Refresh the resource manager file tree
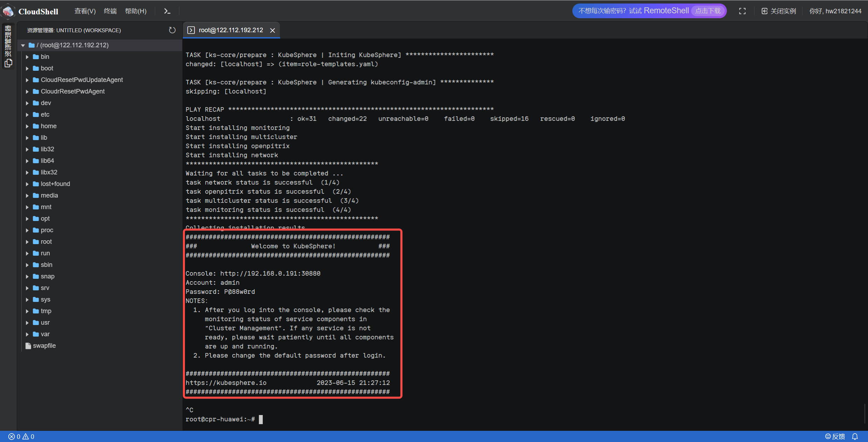This screenshot has height=442, width=868. tap(172, 30)
